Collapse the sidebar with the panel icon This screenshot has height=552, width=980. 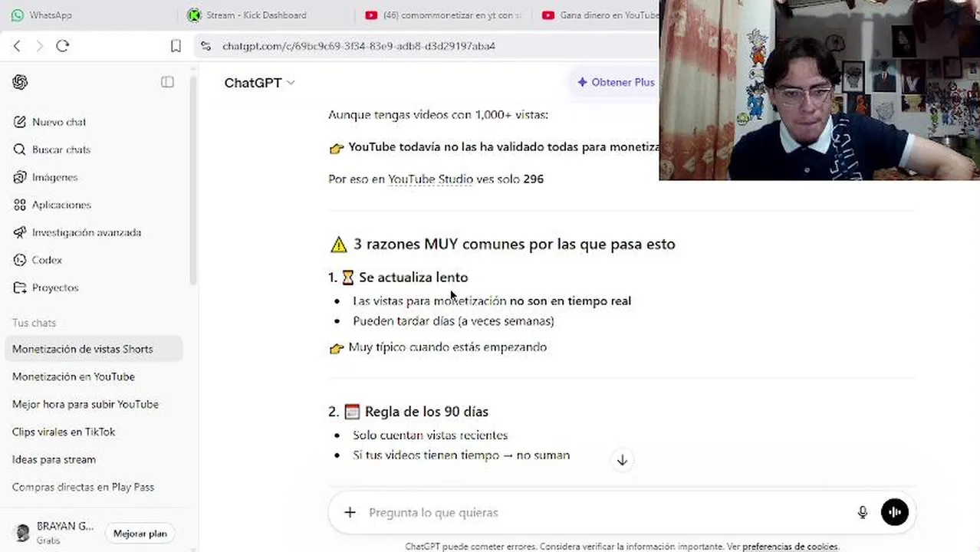pos(167,82)
